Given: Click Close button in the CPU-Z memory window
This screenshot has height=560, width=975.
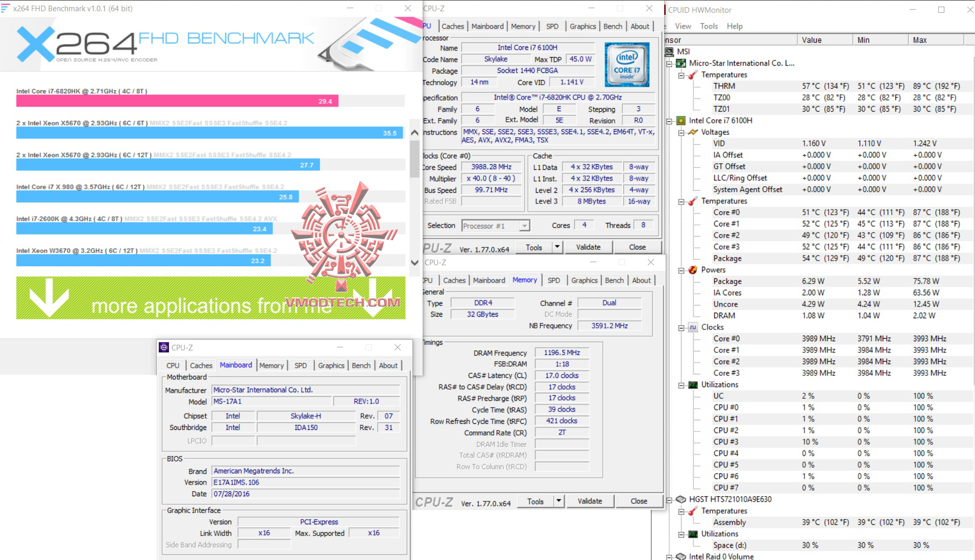Looking at the screenshot, I should click(639, 501).
